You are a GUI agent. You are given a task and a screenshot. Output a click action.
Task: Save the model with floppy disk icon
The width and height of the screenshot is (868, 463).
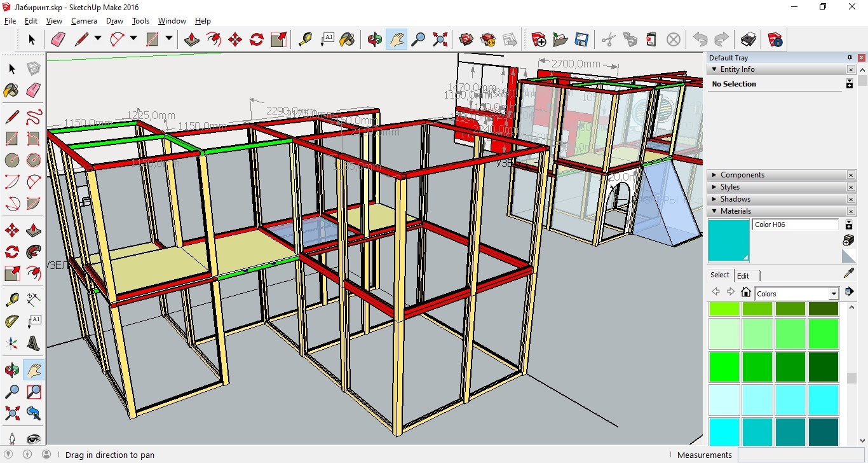coord(581,39)
